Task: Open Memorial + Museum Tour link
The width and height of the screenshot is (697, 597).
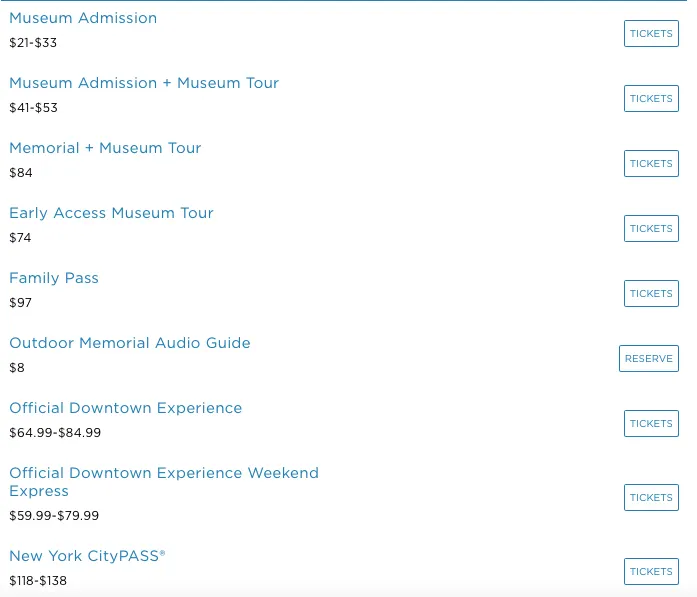Action: click(x=105, y=148)
